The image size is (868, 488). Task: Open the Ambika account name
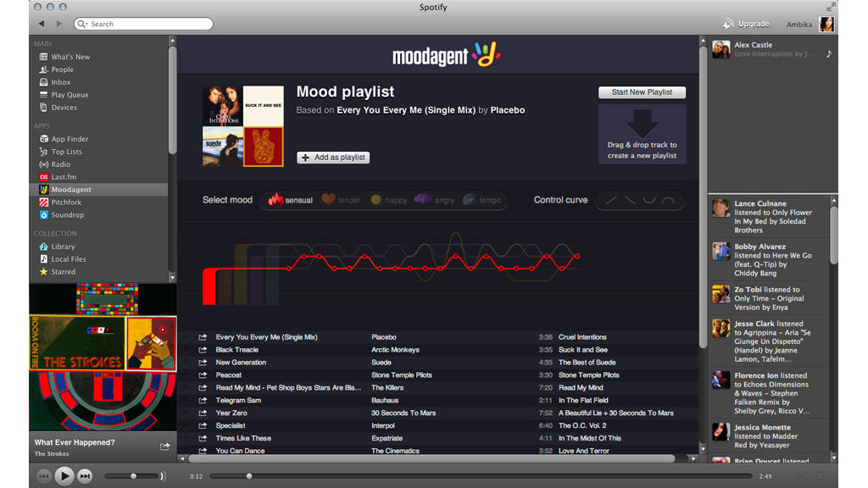click(799, 25)
